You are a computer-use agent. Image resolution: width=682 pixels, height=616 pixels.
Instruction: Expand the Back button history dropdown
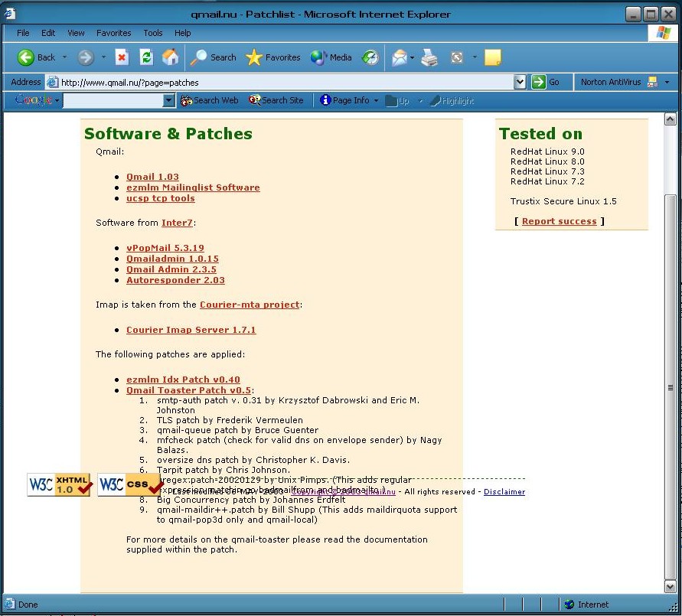[x=65, y=57]
